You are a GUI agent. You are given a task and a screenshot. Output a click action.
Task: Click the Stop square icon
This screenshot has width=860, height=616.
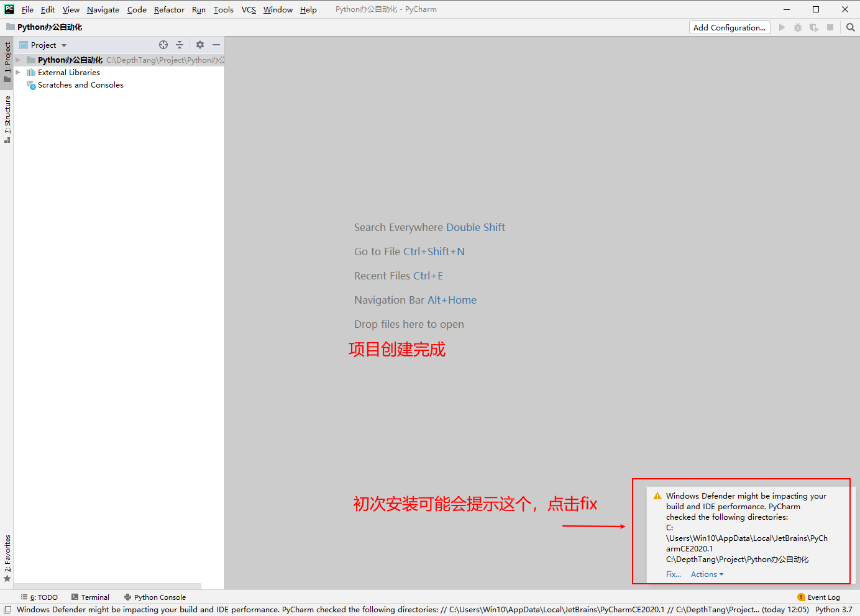coord(830,27)
